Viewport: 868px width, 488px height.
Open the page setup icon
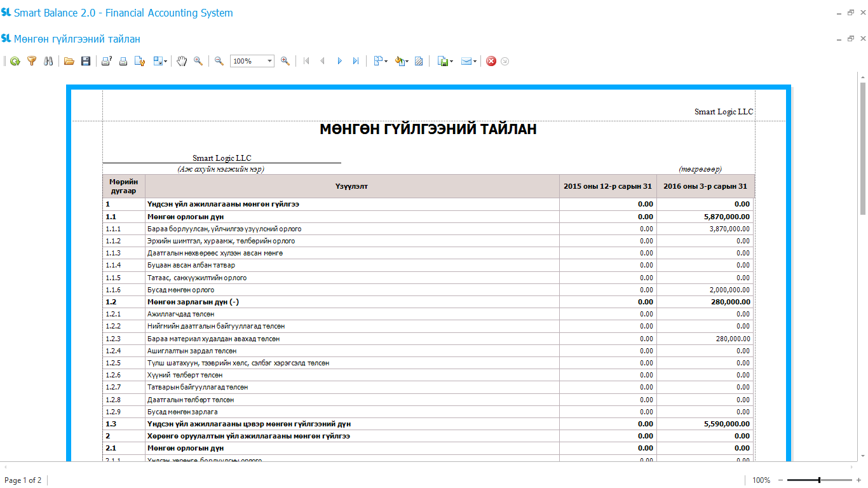coord(140,61)
